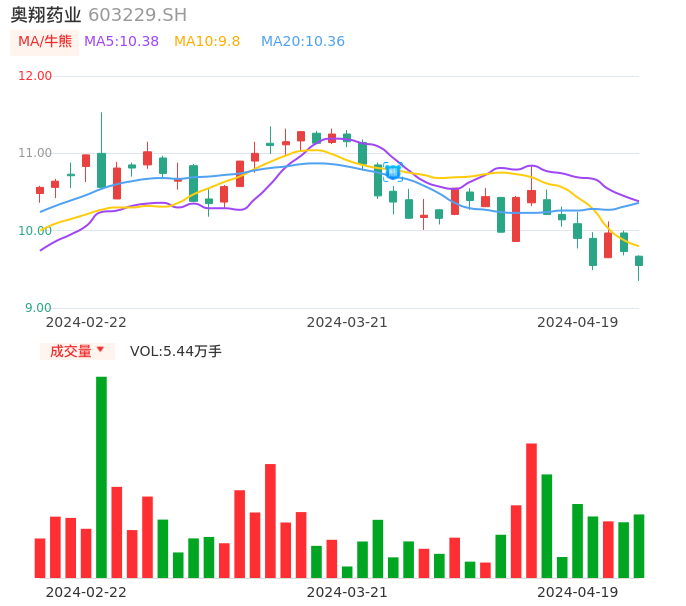This screenshot has width=686, height=606.
Task: Select the tallest red volume bar
Action: click(531, 510)
